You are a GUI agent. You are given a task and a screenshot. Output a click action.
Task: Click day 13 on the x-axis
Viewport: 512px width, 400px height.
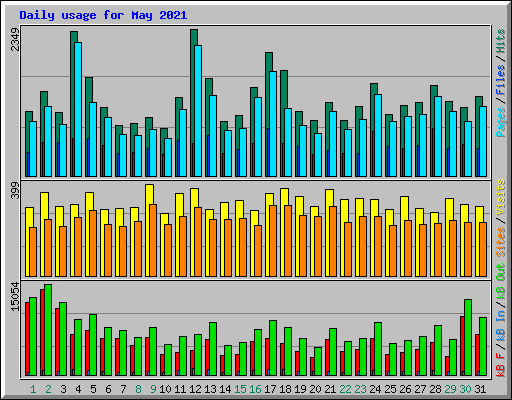point(210,389)
